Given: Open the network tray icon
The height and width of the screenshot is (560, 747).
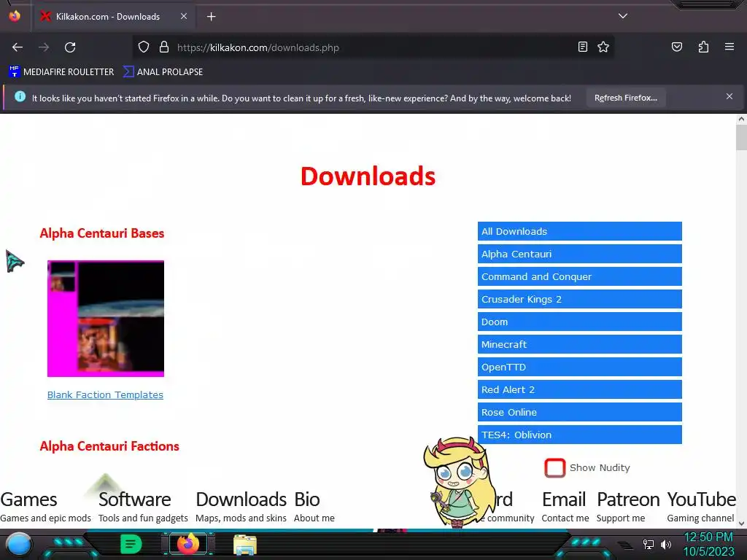Looking at the screenshot, I should 648,544.
